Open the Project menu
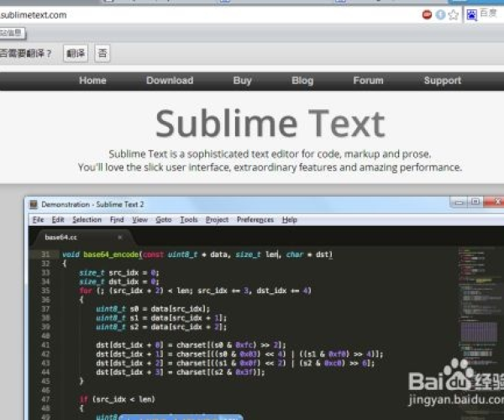The height and width of the screenshot is (420, 504). (217, 220)
